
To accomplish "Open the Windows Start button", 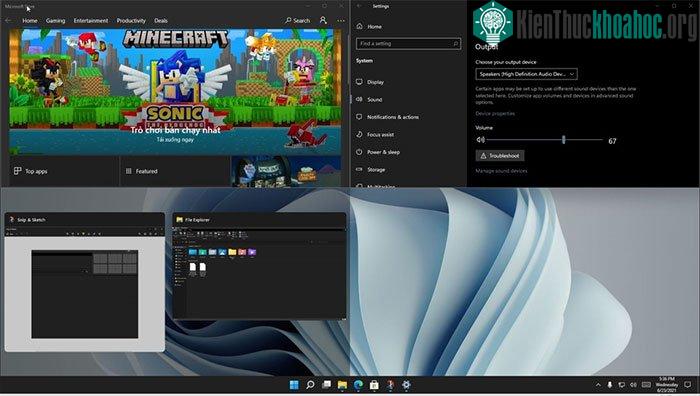I will click(x=294, y=385).
